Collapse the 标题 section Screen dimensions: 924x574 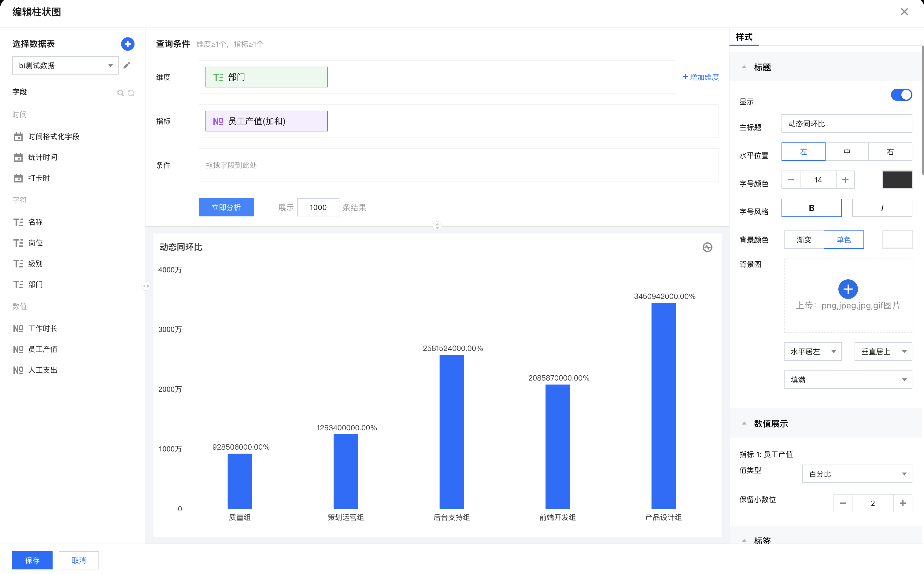coord(744,67)
